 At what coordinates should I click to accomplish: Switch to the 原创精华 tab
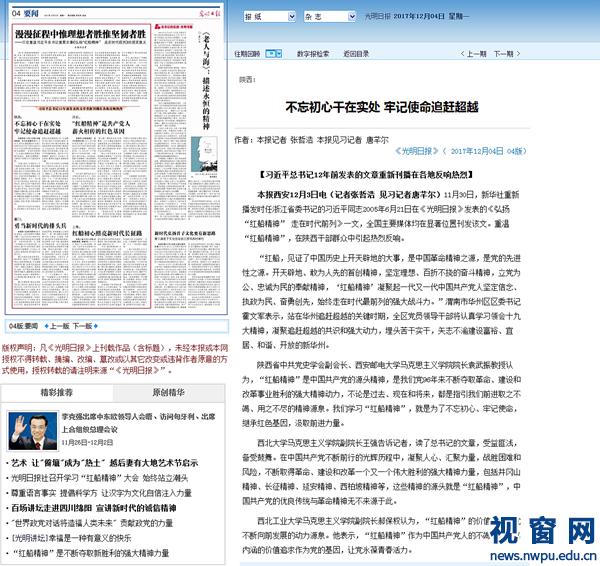168,393
